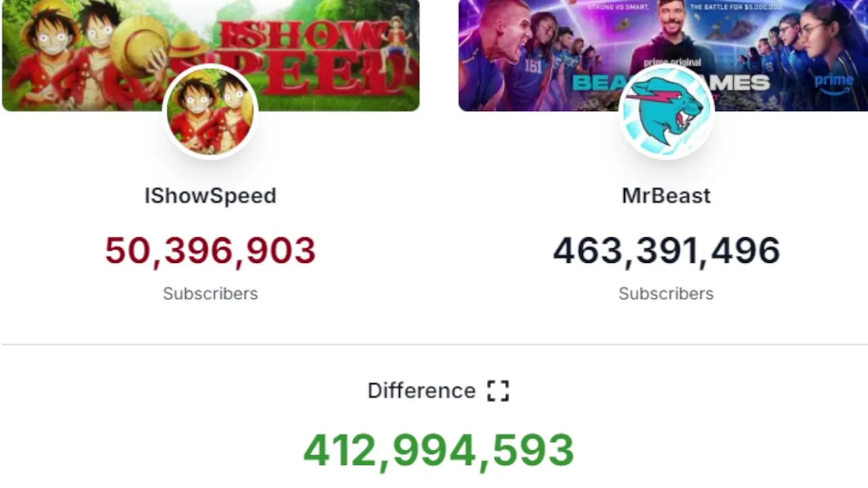Click the IShowSpeed channel name
The image size is (868, 488).
click(210, 196)
